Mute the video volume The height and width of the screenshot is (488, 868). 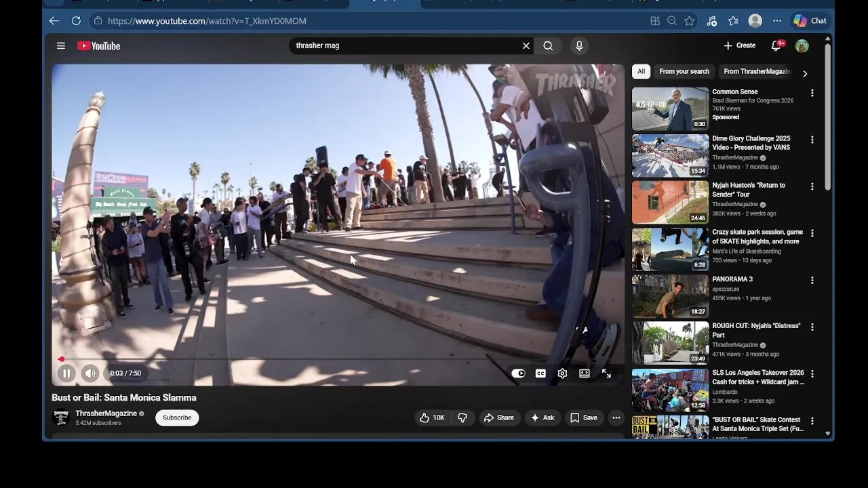point(90,373)
